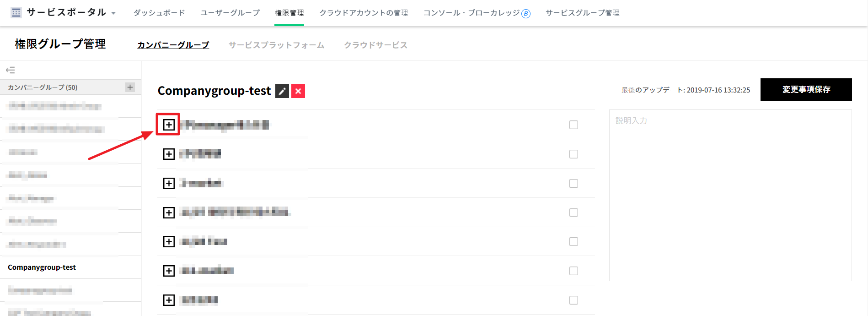Screen dimensions: 868x316
Task: Add a new company group with plus icon
Action: (x=130, y=87)
